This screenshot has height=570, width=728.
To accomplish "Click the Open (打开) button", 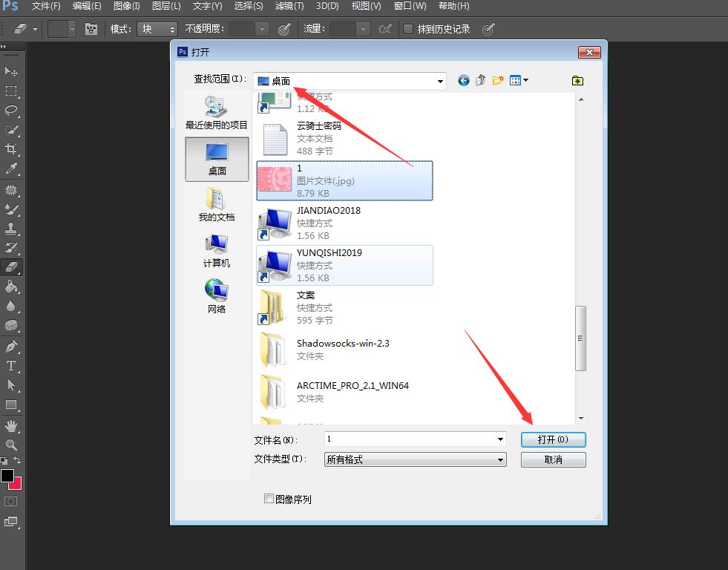I will coord(553,439).
